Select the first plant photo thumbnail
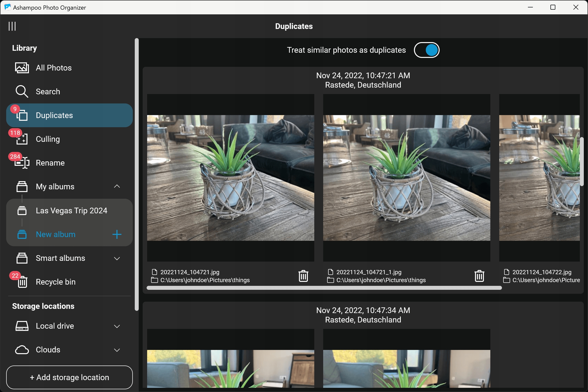 (x=230, y=178)
